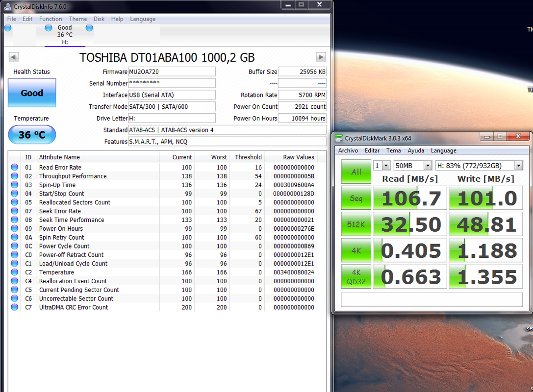The image size is (533, 392).
Task: Open Ayuda menu in CrystalDiskMark
Action: coord(416,150)
